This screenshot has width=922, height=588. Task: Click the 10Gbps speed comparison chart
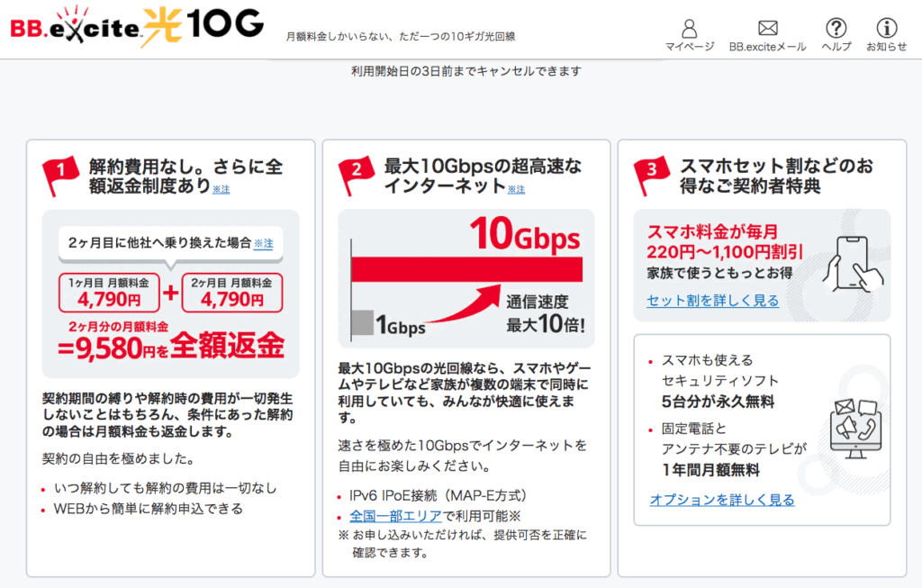tap(466, 278)
